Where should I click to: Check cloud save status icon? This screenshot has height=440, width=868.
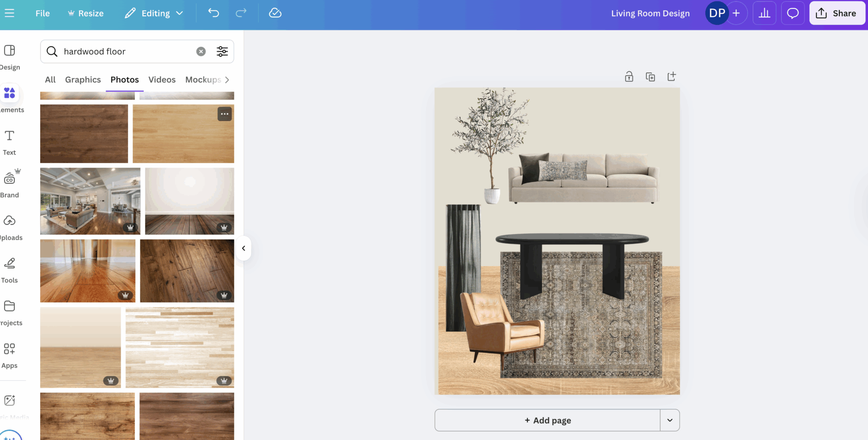pos(275,13)
